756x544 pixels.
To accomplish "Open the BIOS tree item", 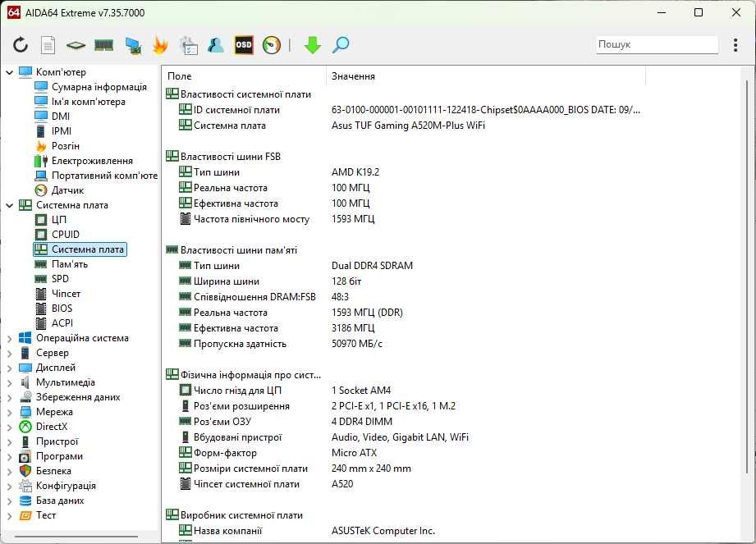I will [x=62, y=309].
